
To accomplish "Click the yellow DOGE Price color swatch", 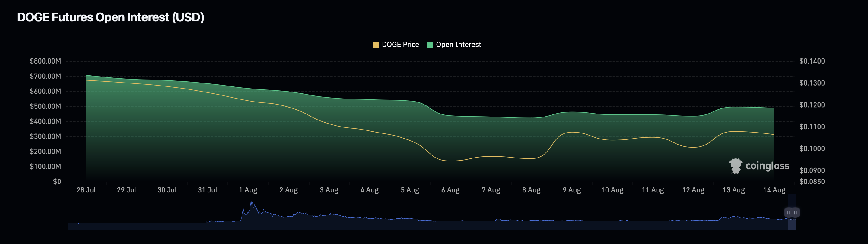I will [x=376, y=44].
